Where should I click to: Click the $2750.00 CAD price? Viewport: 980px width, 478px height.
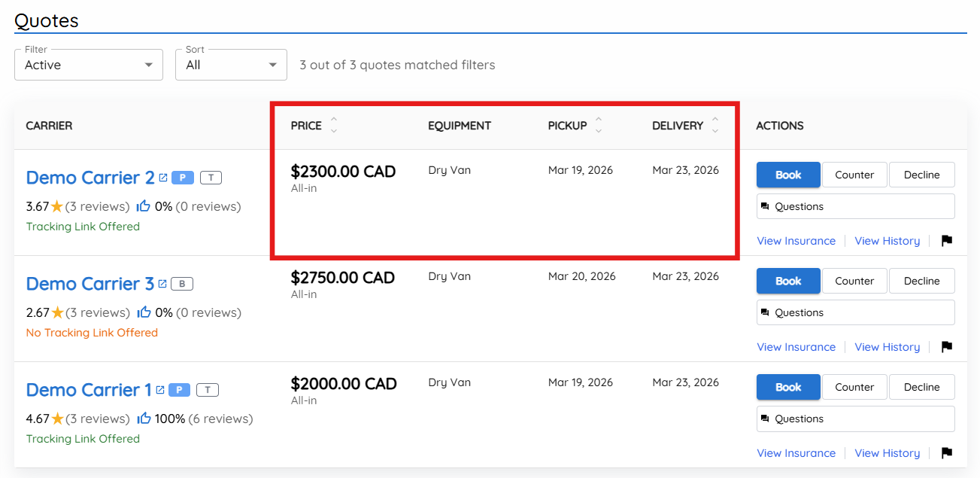pos(343,278)
